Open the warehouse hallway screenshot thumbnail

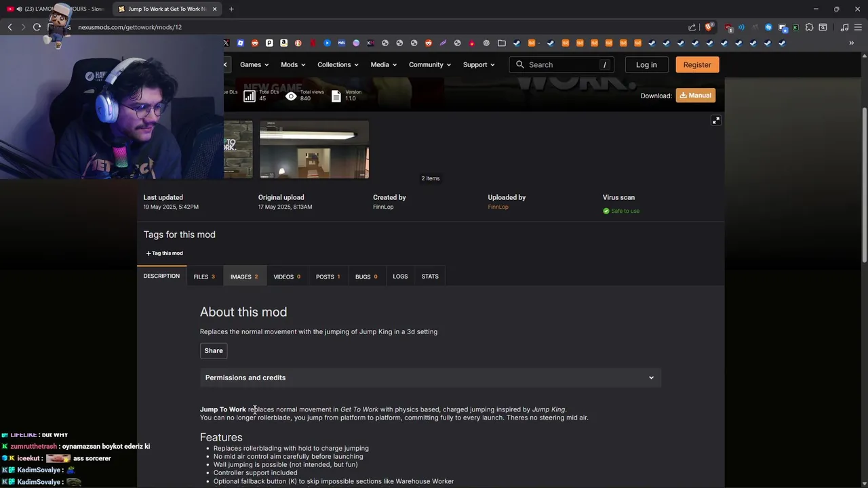pos(314,150)
